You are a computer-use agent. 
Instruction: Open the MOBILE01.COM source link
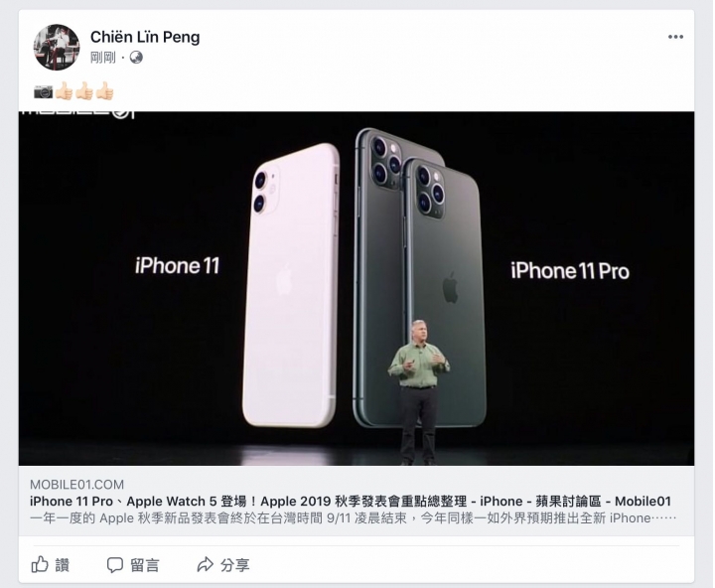click(77, 485)
